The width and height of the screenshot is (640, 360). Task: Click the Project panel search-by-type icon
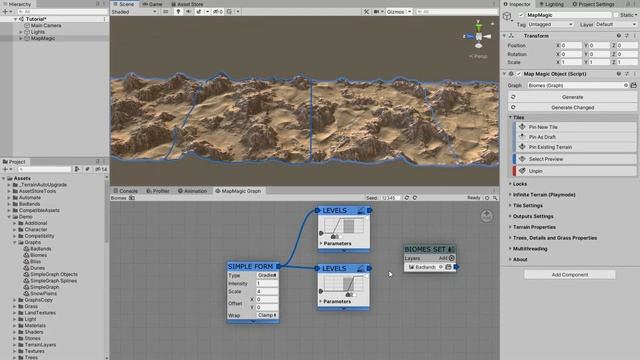pyautogui.click(x=77, y=169)
